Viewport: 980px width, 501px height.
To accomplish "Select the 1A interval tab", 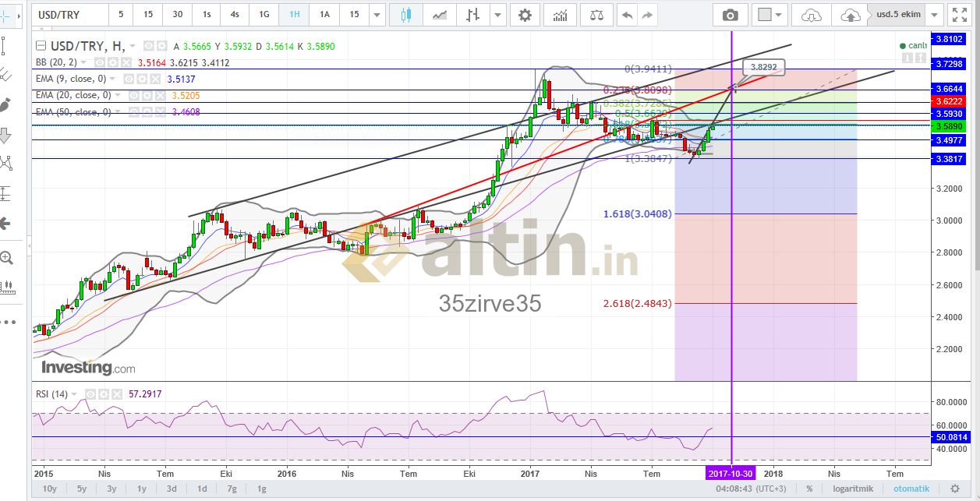I will pyautogui.click(x=324, y=15).
